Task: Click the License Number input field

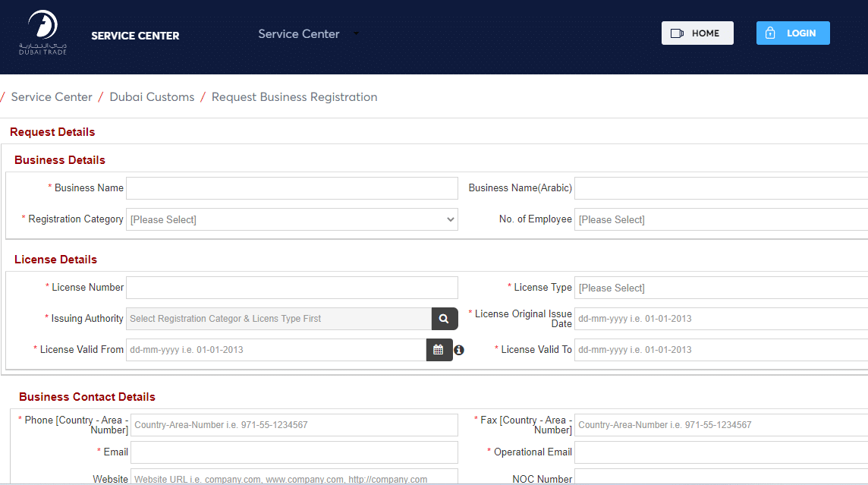Action: point(292,288)
